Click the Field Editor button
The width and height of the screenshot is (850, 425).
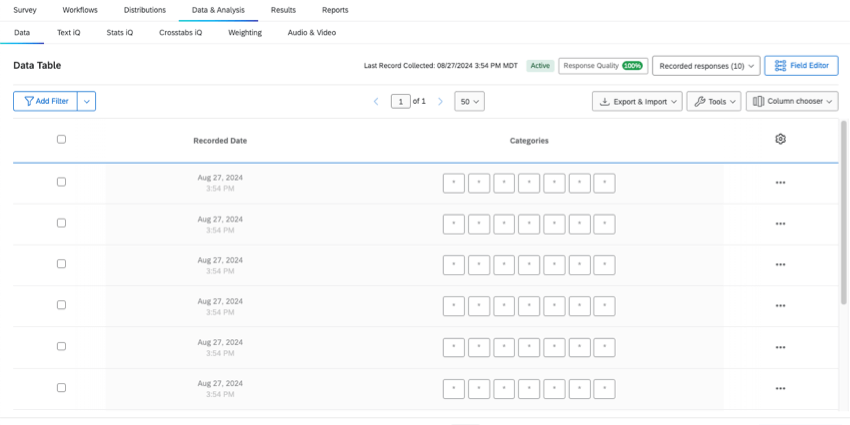point(801,66)
